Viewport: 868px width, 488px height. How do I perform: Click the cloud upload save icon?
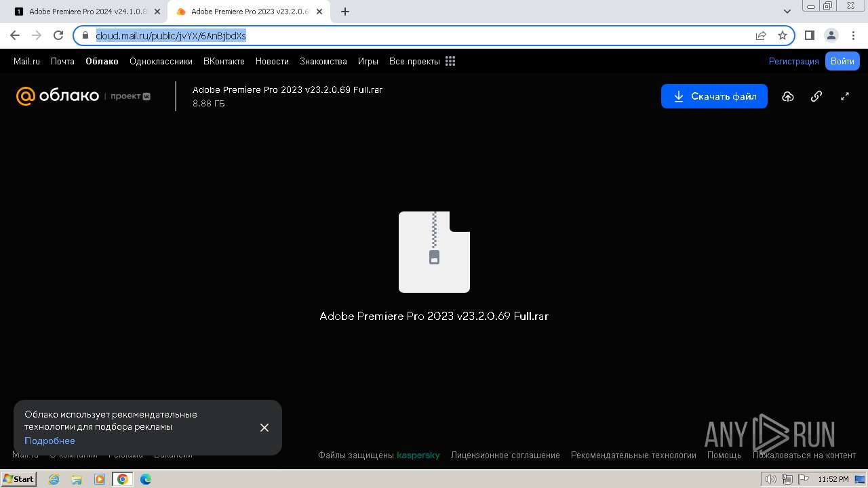click(787, 96)
